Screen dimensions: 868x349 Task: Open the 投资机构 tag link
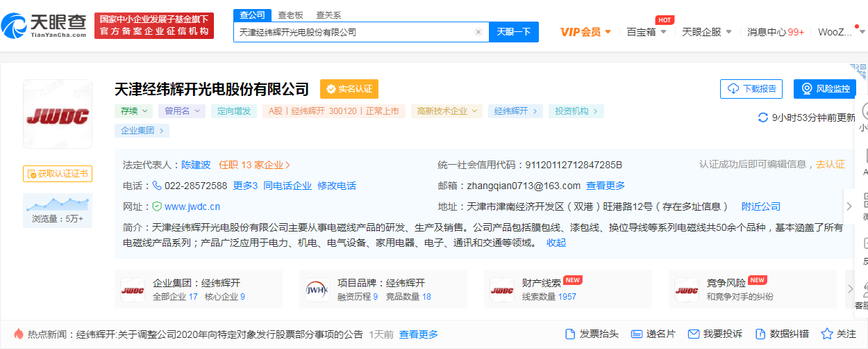576,111
